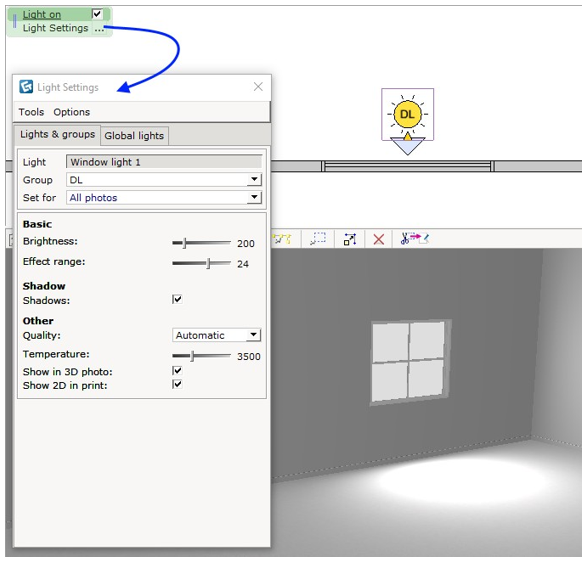Click the Effect range value 24

243,264
